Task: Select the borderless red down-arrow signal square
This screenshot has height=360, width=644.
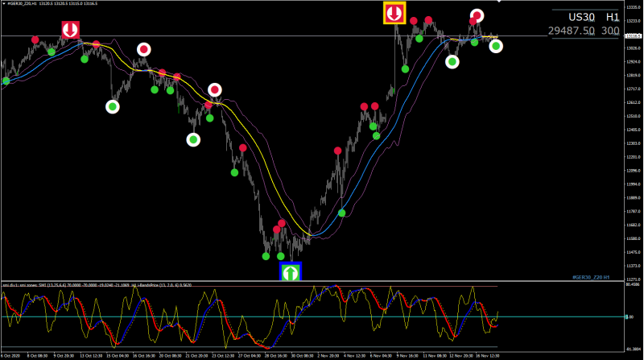Action: click(70, 30)
